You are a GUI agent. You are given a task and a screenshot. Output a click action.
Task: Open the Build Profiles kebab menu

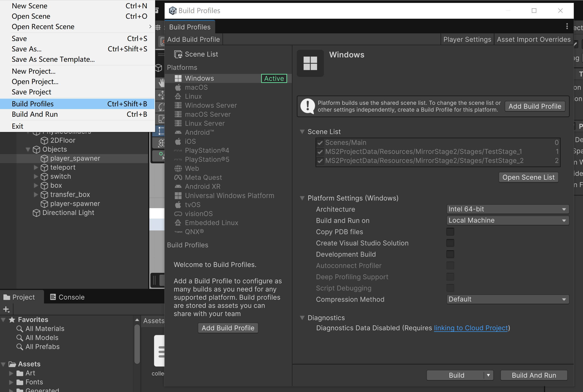pyautogui.click(x=567, y=27)
